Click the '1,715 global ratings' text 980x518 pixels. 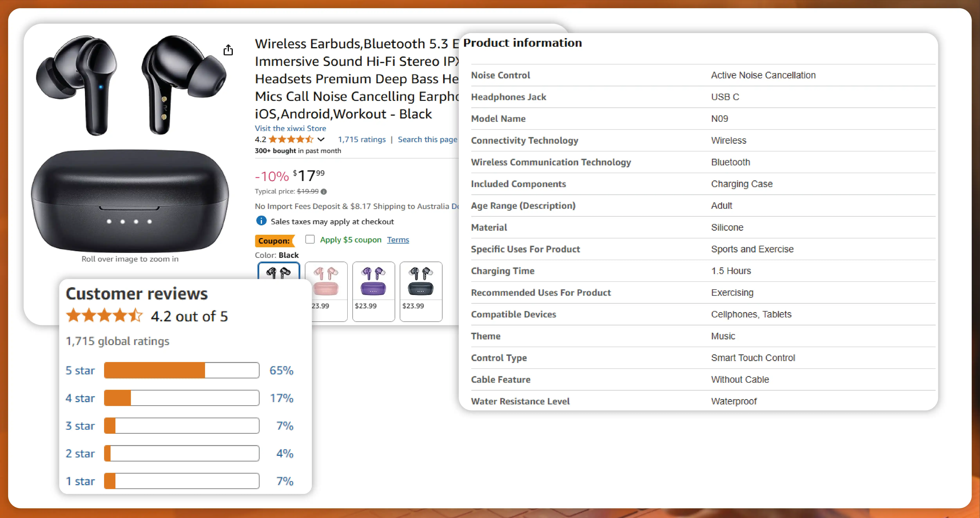click(118, 341)
